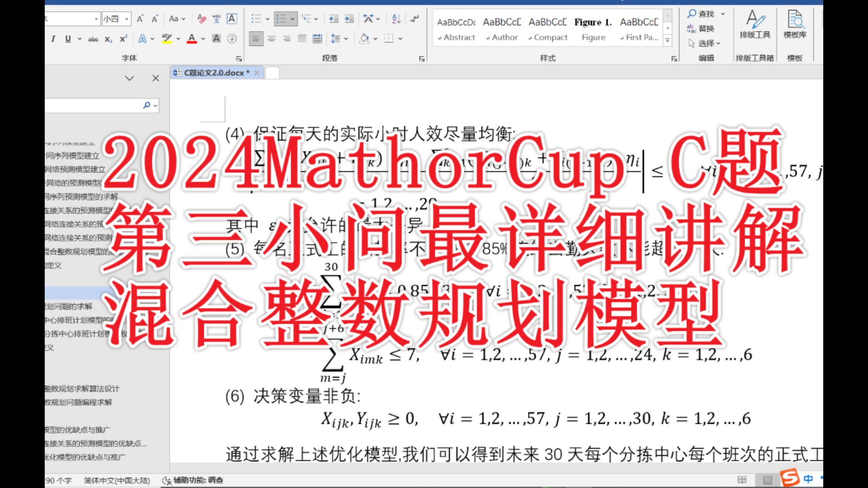Toggle subscript formatting

(108, 39)
